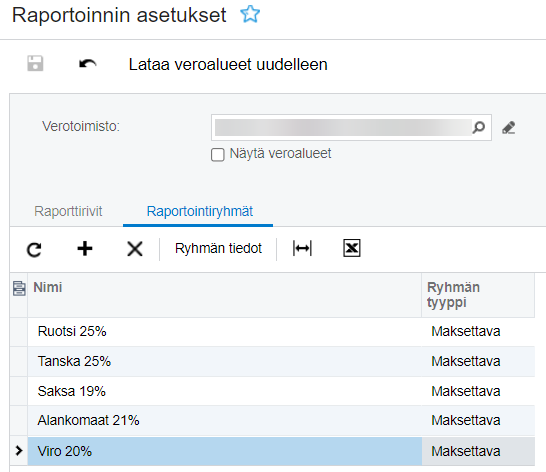
Task: Open Ryhmän tiedot details
Action: (x=218, y=248)
